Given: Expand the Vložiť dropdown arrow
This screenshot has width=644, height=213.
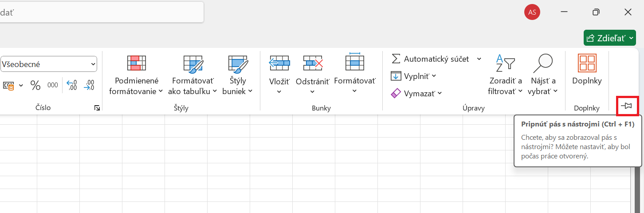Looking at the screenshot, I should (279, 92).
